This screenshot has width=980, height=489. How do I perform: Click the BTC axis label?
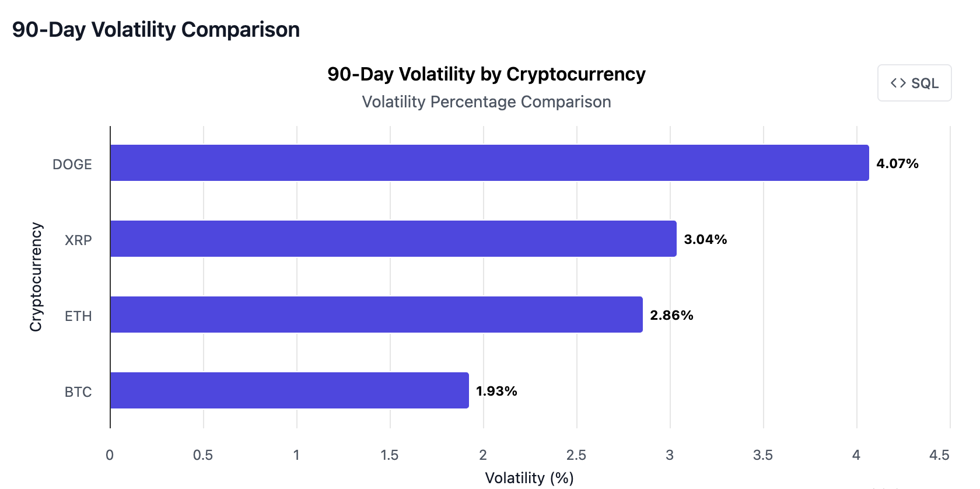pyautogui.click(x=77, y=392)
